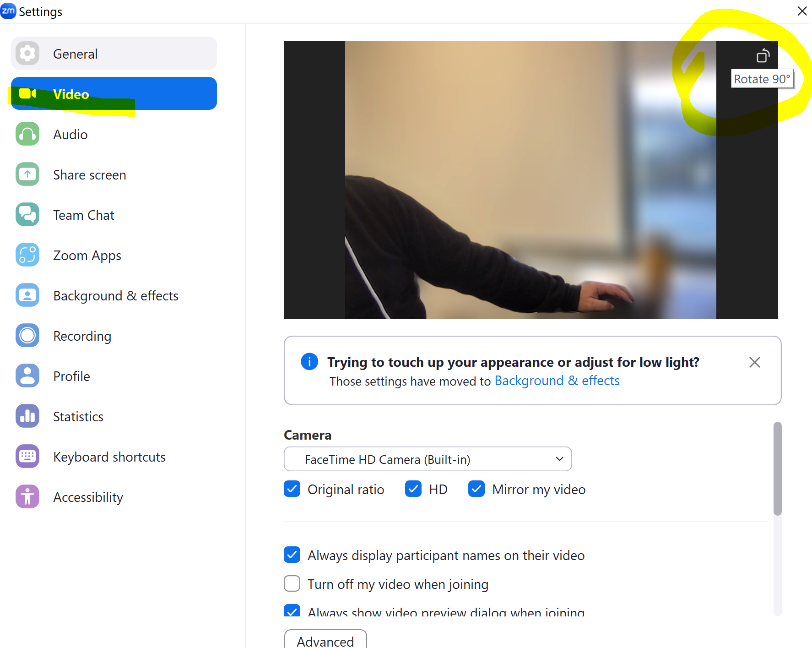Toggle Always display participant names checkbox
Viewport: 812px width, 648px height.
[292, 555]
